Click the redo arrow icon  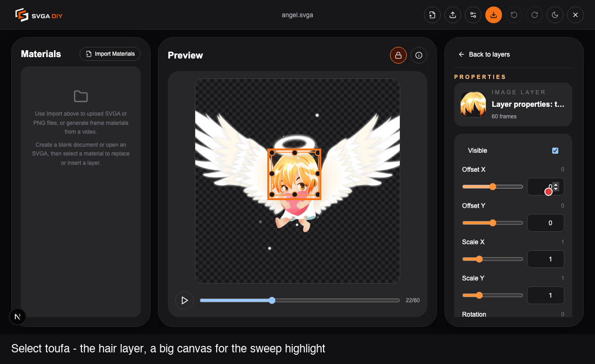(535, 15)
